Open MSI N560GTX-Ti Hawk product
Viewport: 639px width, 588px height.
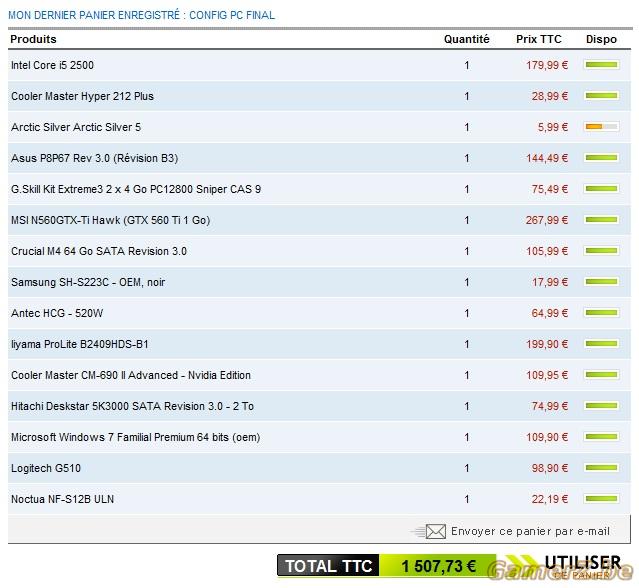coord(110,220)
